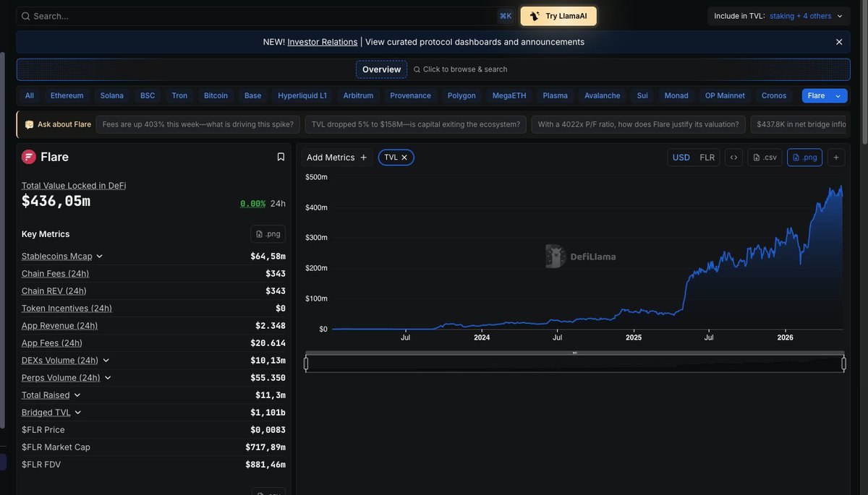Screen dimensions: 868x495
Task: Select OP Mainnet chain
Action: pos(725,95)
